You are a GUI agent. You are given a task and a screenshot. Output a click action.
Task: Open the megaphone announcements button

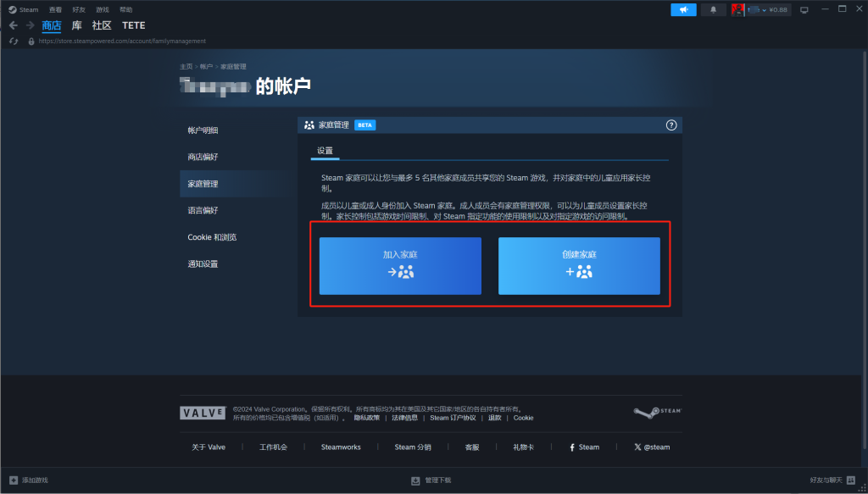(683, 9)
